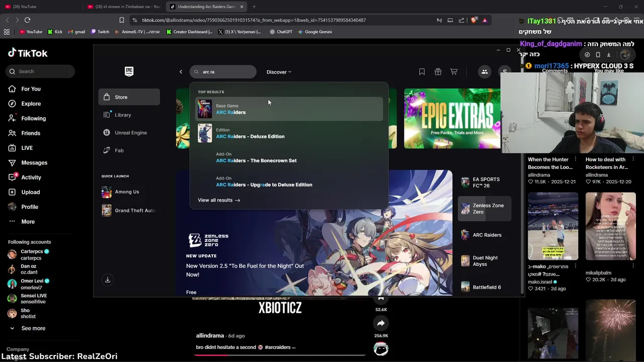Select Store in Epic sidebar
Viewport: 644px width, 362px height.
coord(129,97)
